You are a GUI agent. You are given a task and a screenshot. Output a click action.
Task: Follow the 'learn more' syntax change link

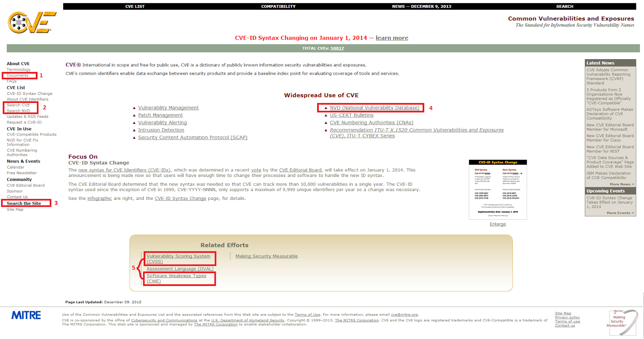(392, 38)
